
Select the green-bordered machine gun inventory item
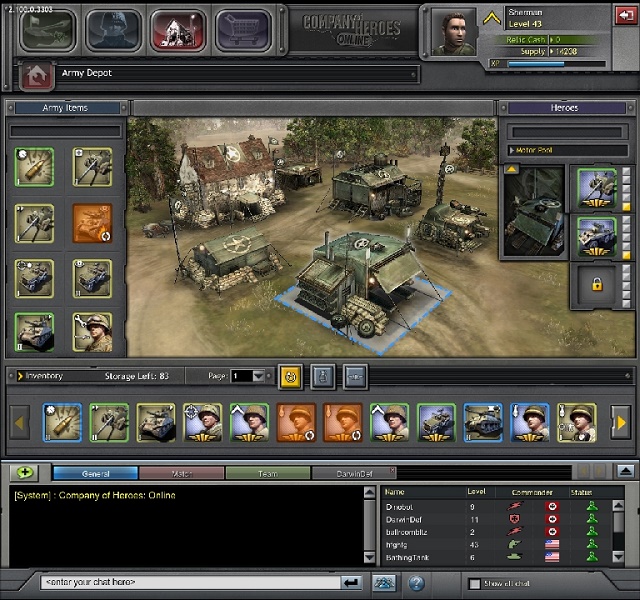pos(109,422)
